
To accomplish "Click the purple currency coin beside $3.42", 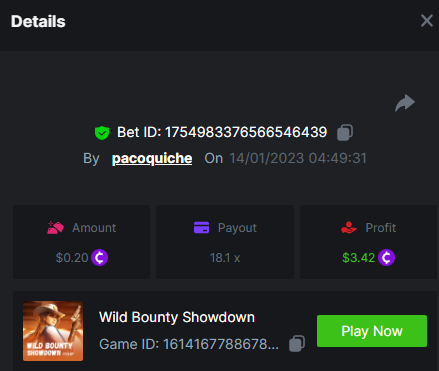I will pos(386,258).
